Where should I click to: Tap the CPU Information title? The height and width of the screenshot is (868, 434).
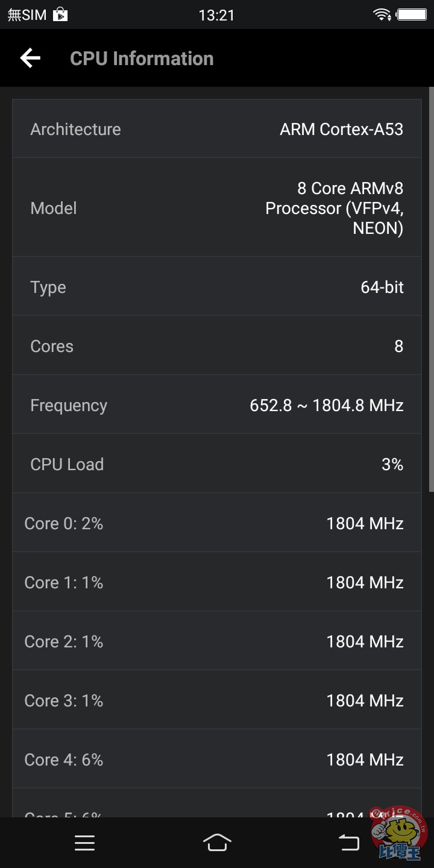142,58
